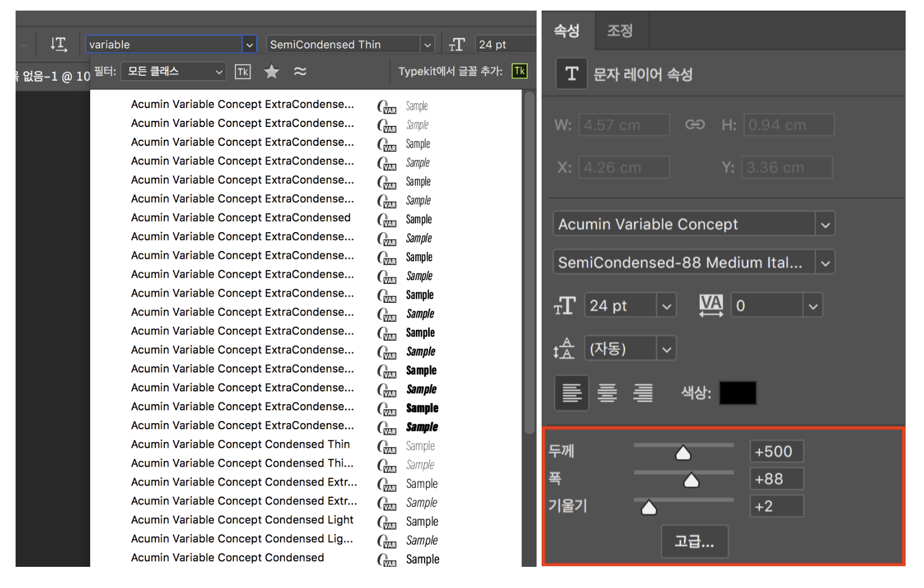Viewport: 924px width, 588px height.
Task: Click the font size icon in properties panel
Action: click(x=564, y=305)
